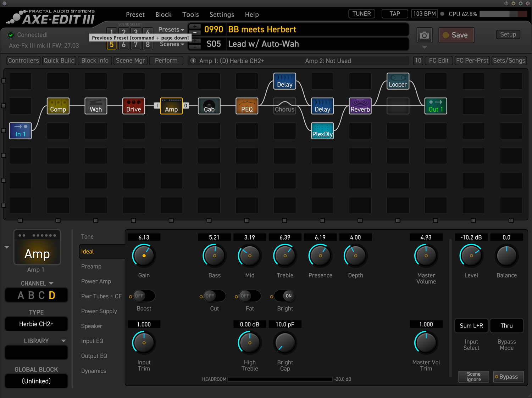Viewport: 532px width, 398px height.
Task: Click the Bright Cap knob
Action: pos(285,343)
